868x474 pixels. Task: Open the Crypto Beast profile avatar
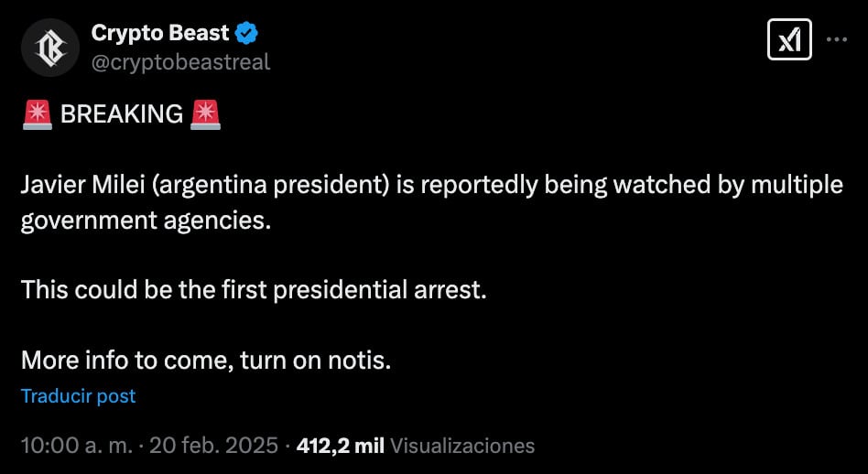tap(50, 48)
